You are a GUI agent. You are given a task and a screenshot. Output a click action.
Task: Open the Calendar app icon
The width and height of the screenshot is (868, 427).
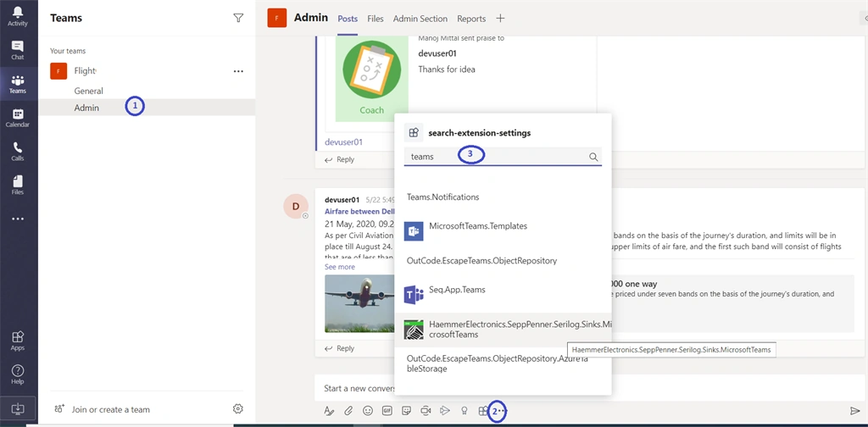[18, 118]
